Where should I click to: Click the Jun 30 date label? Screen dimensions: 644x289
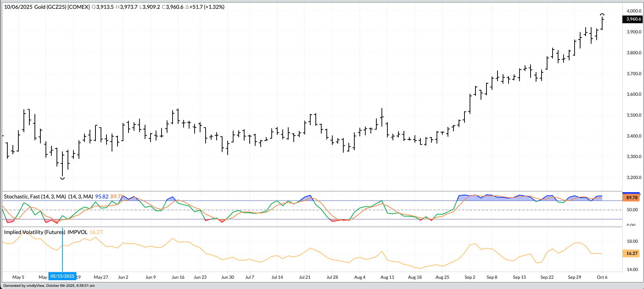coord(228,277)
